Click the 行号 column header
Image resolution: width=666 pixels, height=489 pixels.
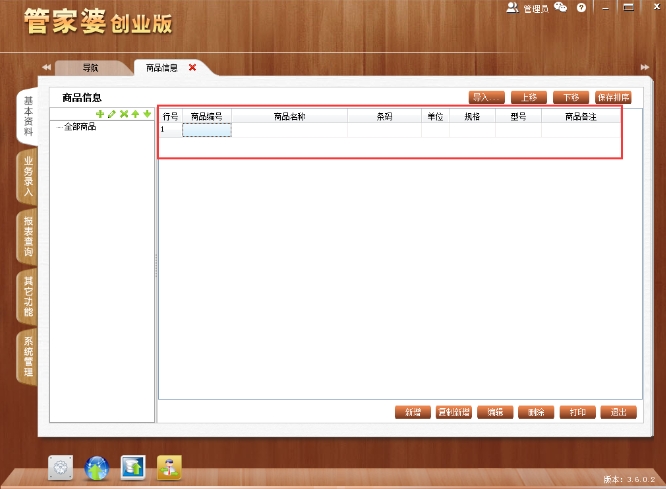coord(171,116)
